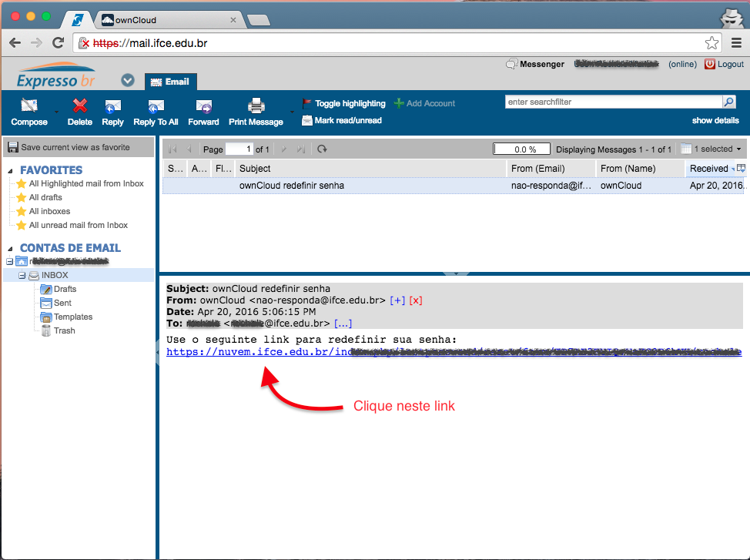Open the column chooser grid icon
The image size is (750, 560).
pyautogui.click(x=742, y=168)
